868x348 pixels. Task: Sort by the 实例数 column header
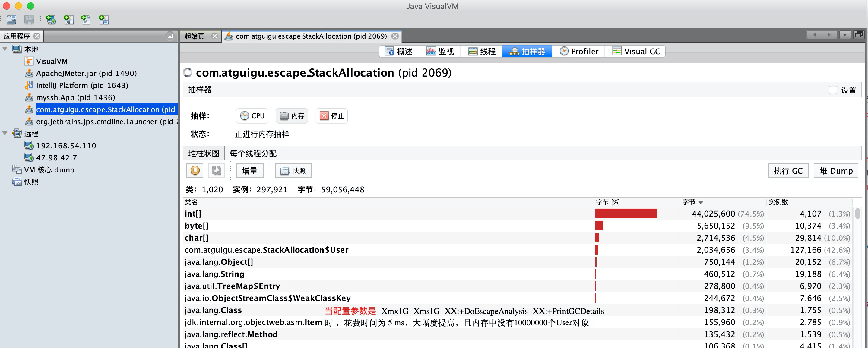pos(778,202)
